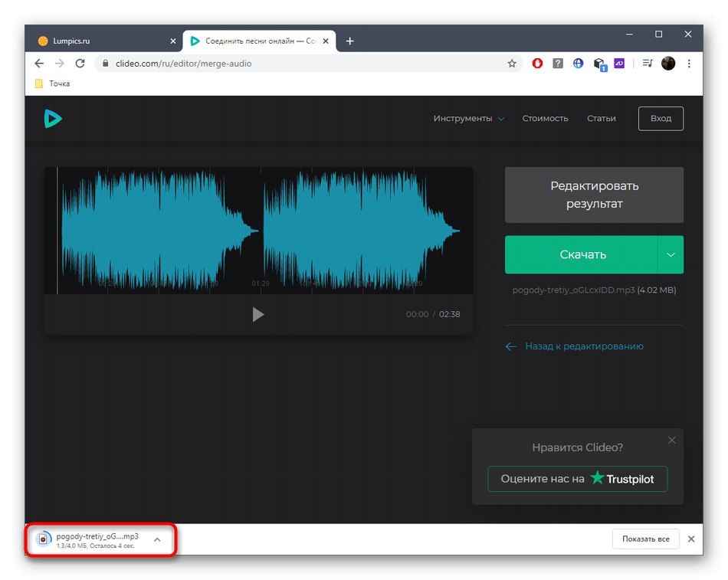Maximize the browser window
This screenshot has height=580, width=728.
click(x=659, y=34)
